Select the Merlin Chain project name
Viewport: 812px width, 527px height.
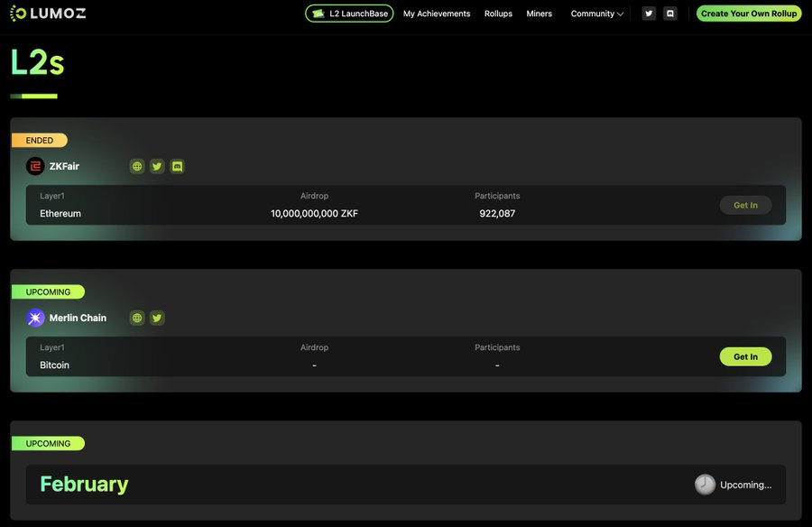point(78,318)
